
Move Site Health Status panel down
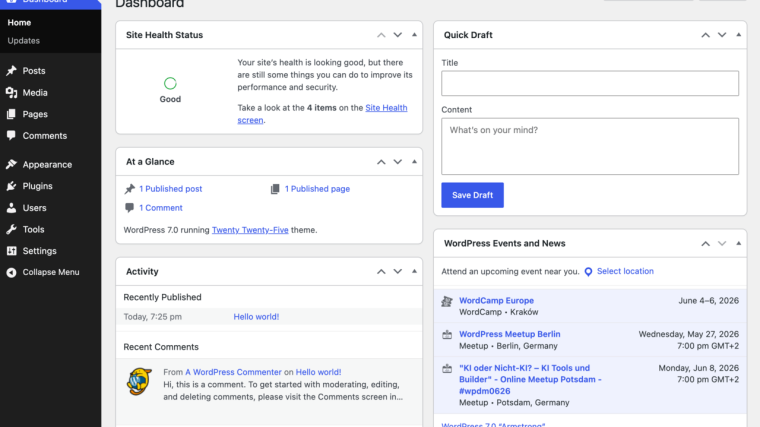point(397,35)
